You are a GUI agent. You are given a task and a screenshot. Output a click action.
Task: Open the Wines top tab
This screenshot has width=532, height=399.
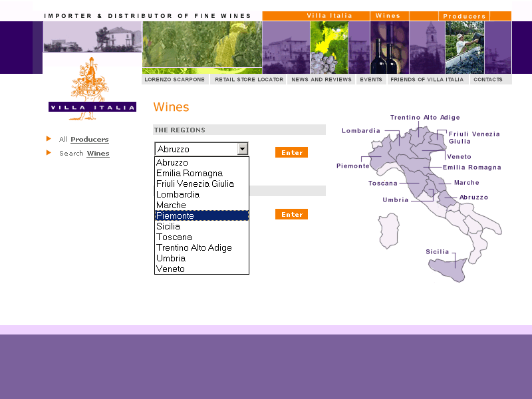tap(389, 15)
